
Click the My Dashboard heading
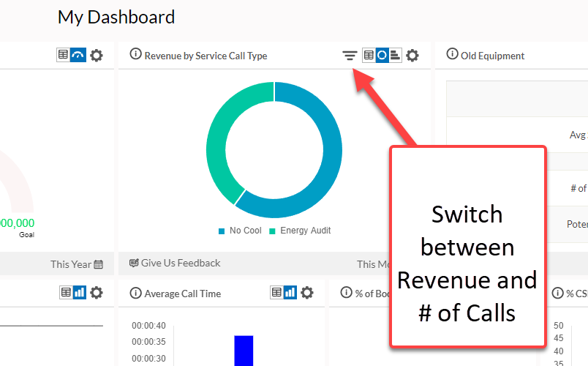(x=116, y=18)
